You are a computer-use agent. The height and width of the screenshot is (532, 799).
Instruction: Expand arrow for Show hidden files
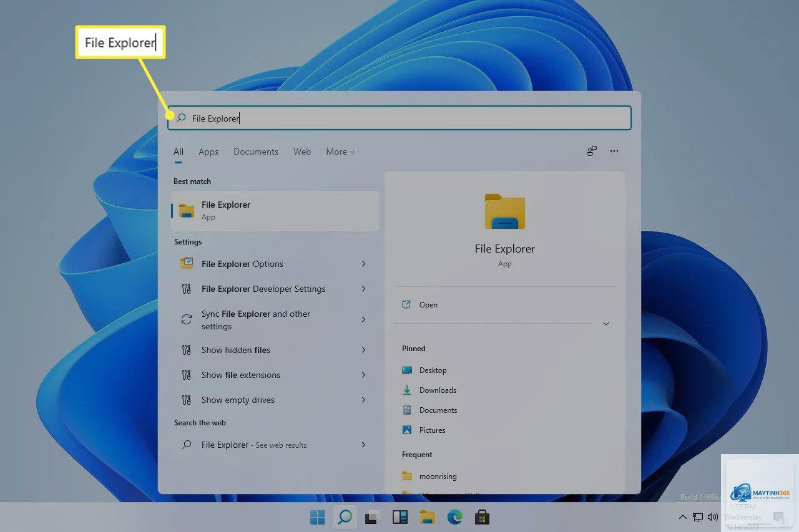point(363,350)
